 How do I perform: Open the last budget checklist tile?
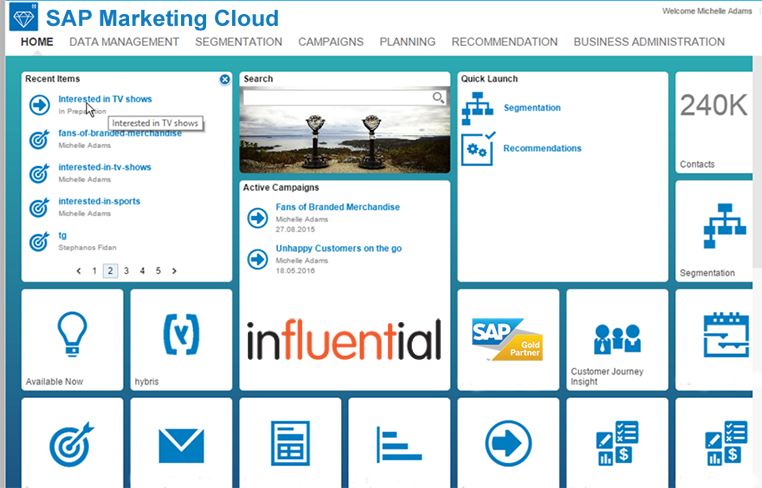[x=714, y=443]
